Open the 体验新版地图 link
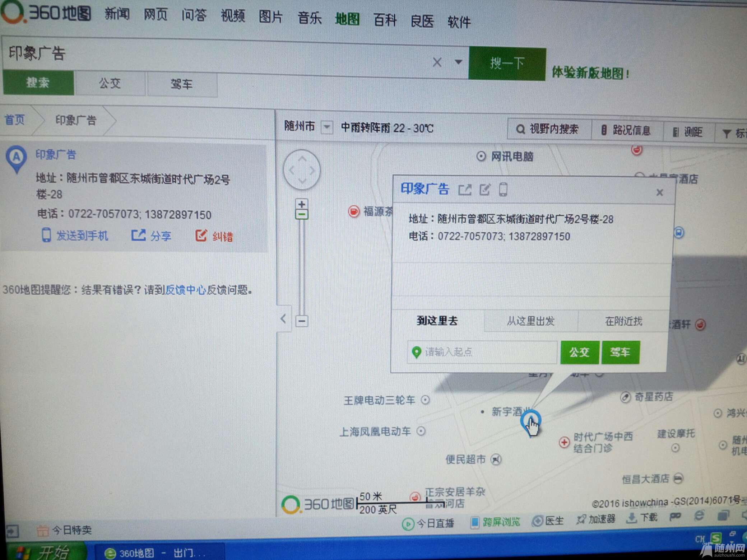747x560 pixels. point(590,73)
